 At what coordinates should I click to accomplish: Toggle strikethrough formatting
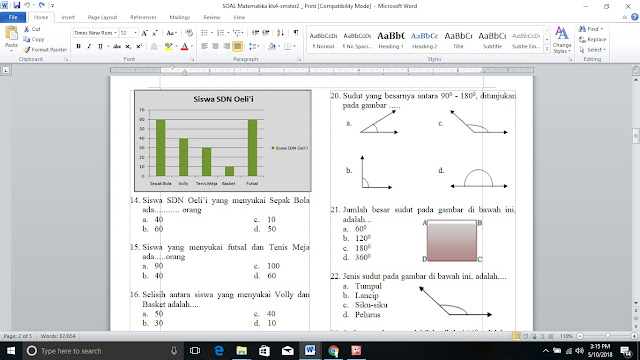(x=117, y=47)
